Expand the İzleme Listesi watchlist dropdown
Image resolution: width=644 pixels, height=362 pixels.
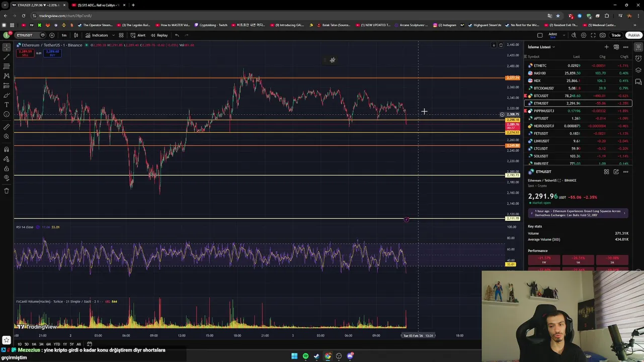541,47
